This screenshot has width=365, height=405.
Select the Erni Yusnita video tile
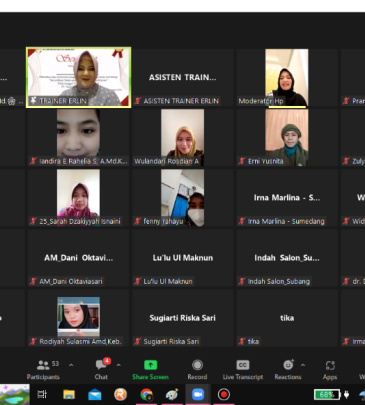[x=287, y=137]
